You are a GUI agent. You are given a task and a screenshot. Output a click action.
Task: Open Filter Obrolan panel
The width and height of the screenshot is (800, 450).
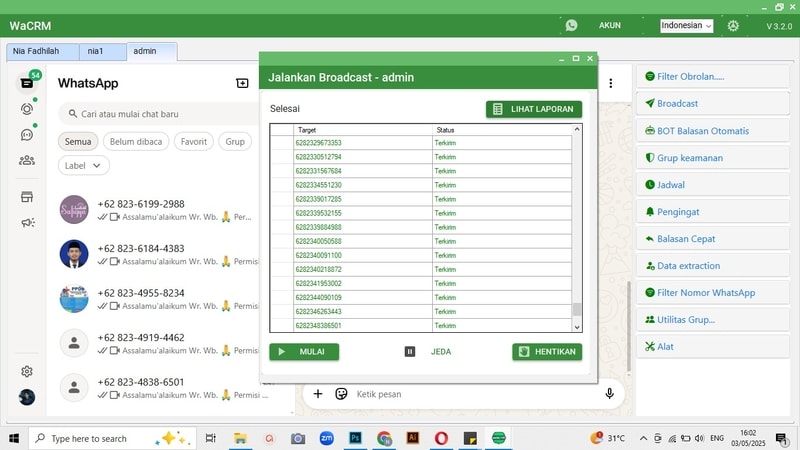713,77
